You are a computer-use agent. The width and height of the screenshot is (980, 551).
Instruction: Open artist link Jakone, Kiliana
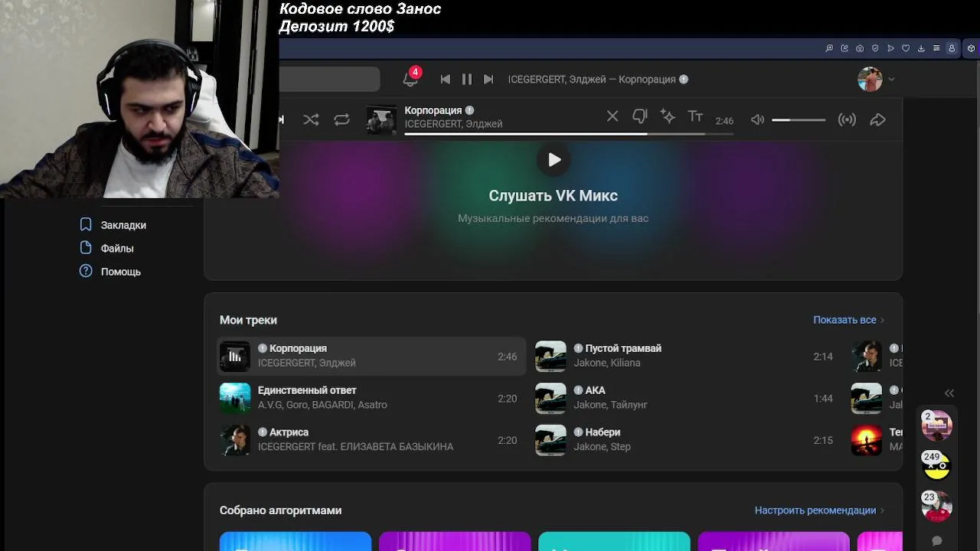(607, 363)
